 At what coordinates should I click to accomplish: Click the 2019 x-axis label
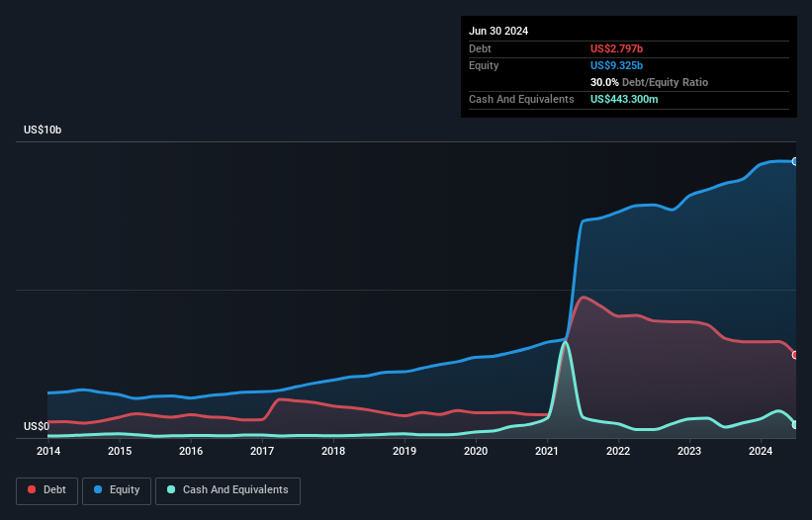(405, 451)
